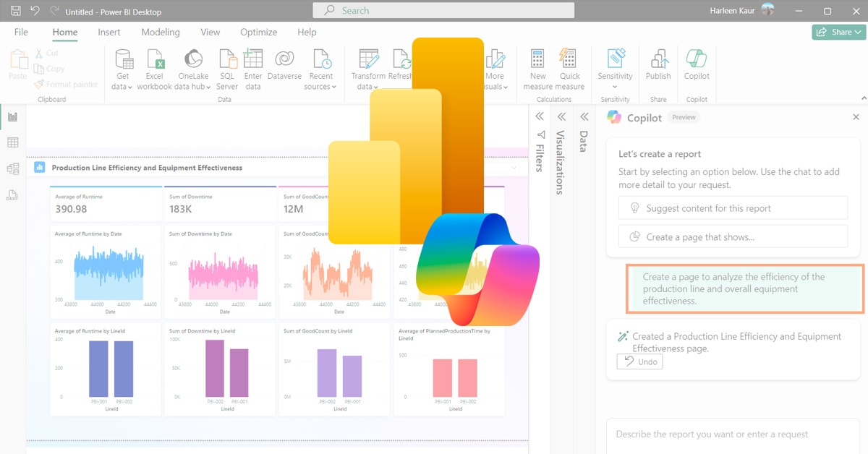
Task: Select Sum of Downtime by Date chart
Action: pyautogui.click(x=220, y=272)
